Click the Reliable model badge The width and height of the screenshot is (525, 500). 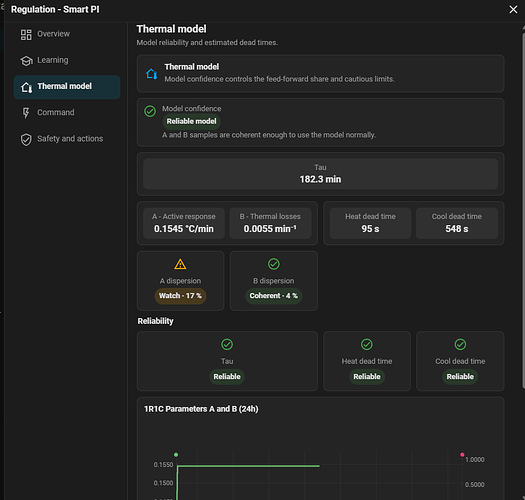click(x=192, y=121)
